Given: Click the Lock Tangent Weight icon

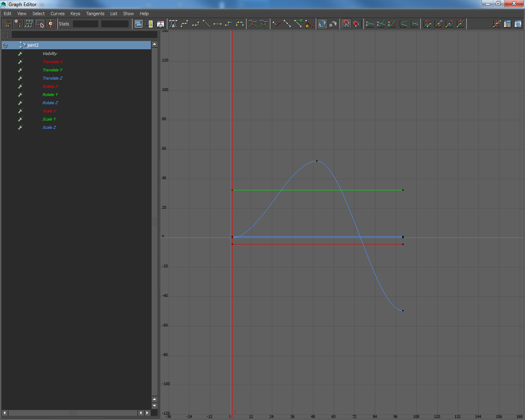Looking at the screenshot, I should tap(309, 24).
